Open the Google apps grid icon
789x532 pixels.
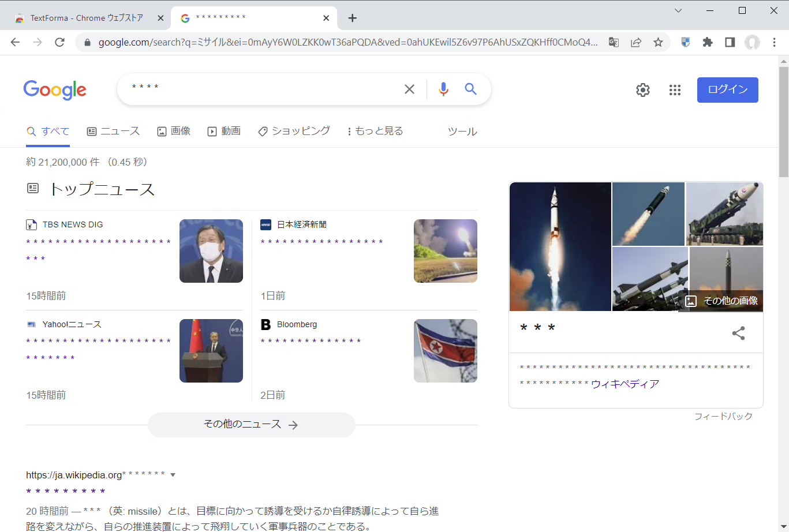pos(675,90)
